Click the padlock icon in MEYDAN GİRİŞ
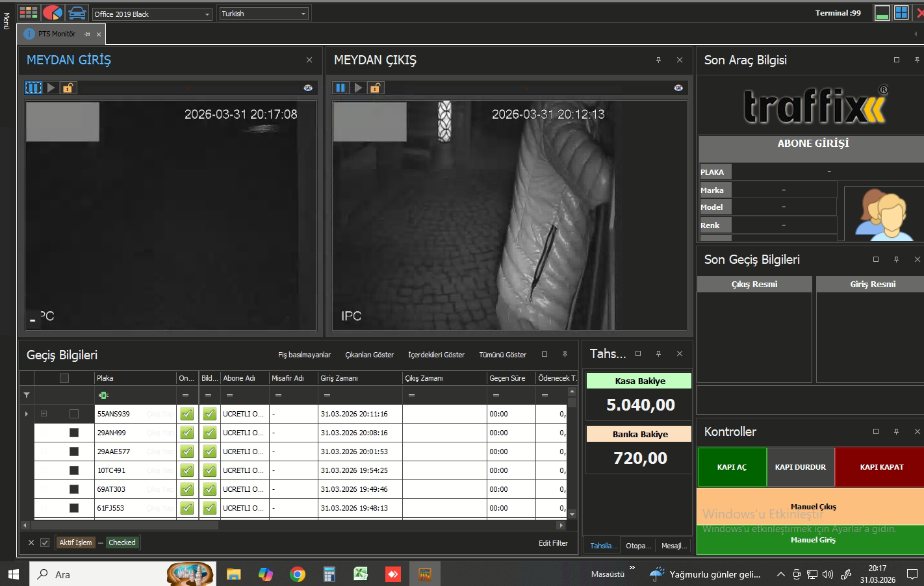Image resolution: width=924 pixels, height=586 pixels. (x=68, y=88)
